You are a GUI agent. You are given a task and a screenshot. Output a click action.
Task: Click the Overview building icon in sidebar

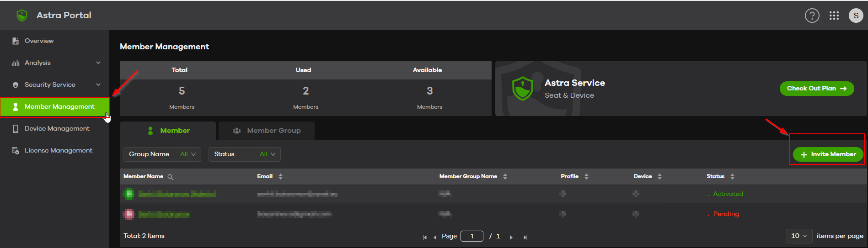coord(16,41)
